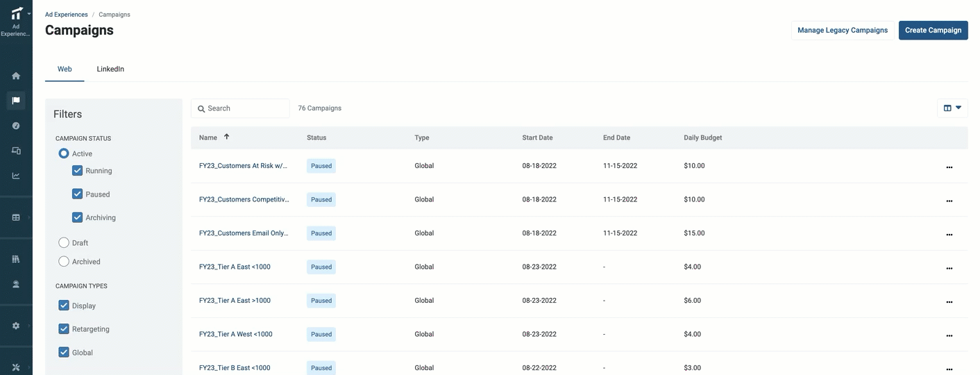The width and height of the screenshot is (980, 375).
Task: Open the table grid icon in sidebar
Action: 16,217
